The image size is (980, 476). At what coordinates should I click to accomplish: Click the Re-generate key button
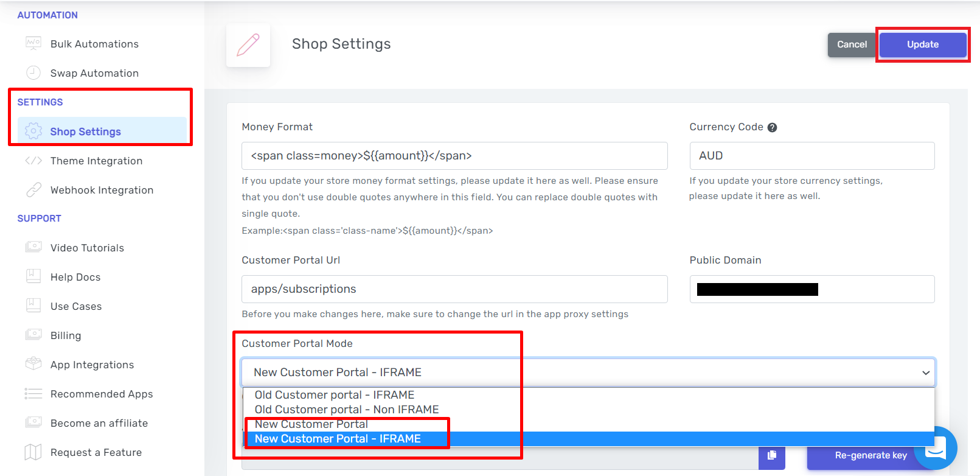(x=871, y=455)
